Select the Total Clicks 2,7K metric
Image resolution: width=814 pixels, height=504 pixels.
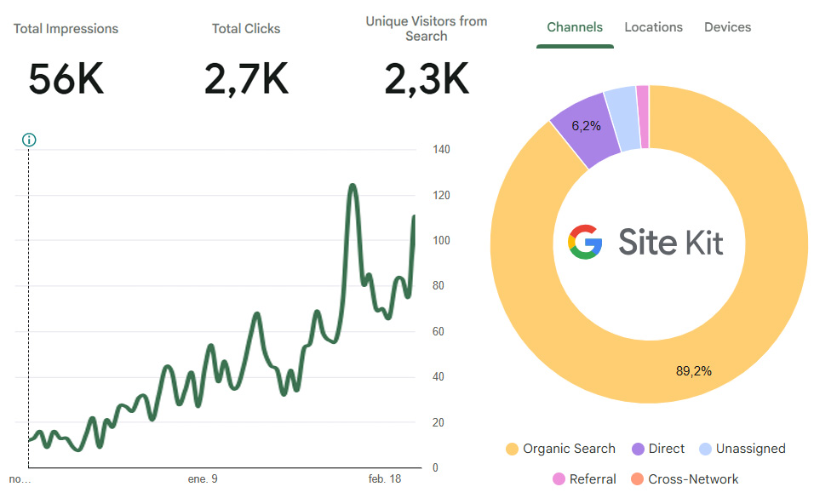246,60
